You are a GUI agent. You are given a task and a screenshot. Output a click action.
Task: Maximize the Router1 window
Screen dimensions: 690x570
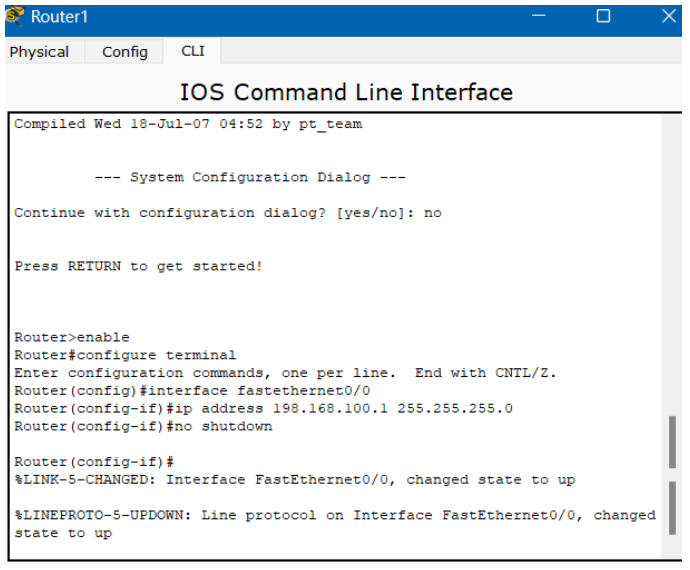[x=603, y=16]
